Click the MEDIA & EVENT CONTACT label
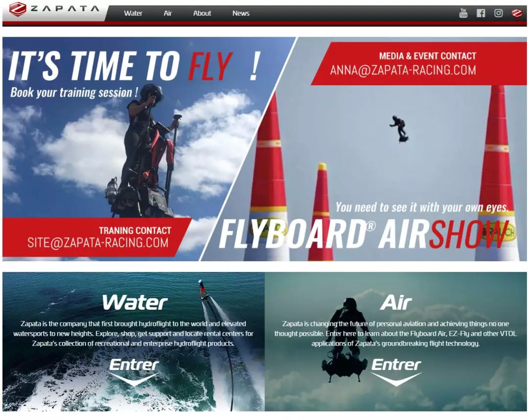529x420 pixels. pos(428,56)
